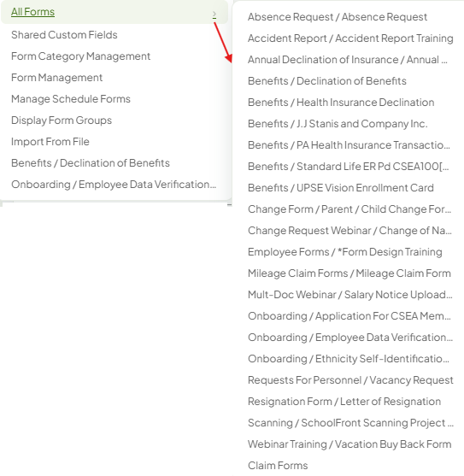This screenshot has width=464, height=476.
Task: Click the Claim Forms entry
Action: point(278,466)
